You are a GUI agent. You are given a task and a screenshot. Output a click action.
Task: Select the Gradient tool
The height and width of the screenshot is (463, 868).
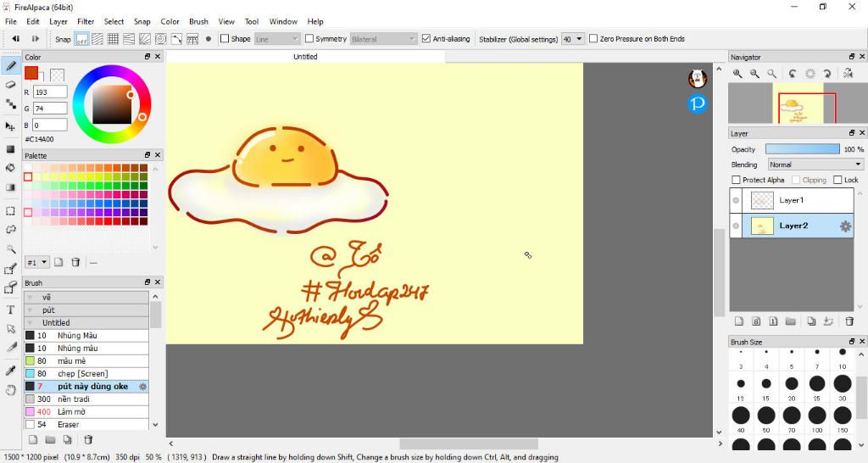coord(10,187)
